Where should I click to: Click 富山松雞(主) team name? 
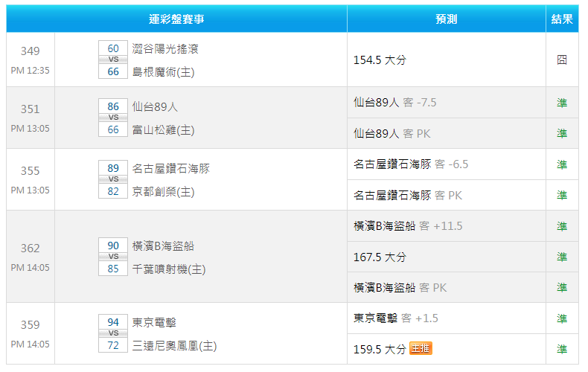pos(163,129)
